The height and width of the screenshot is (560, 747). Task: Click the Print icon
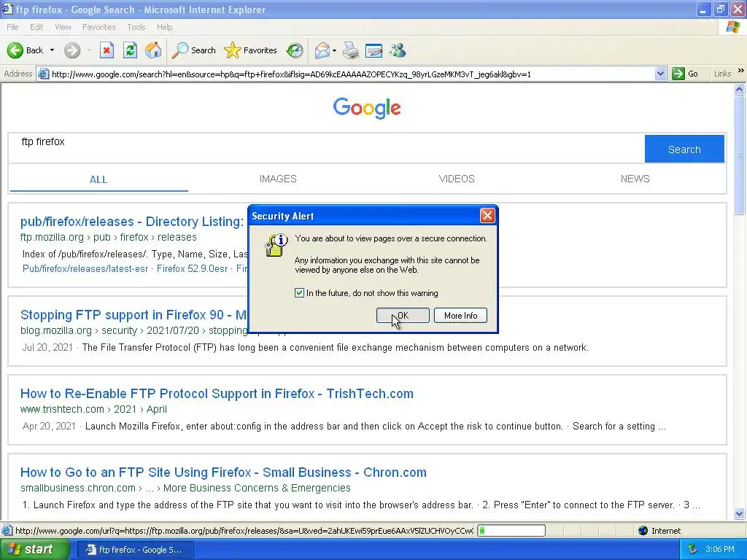pos(351,50)
